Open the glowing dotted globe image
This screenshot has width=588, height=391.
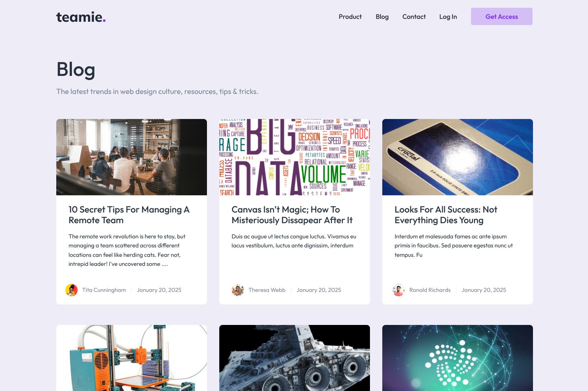coord(457,358)
